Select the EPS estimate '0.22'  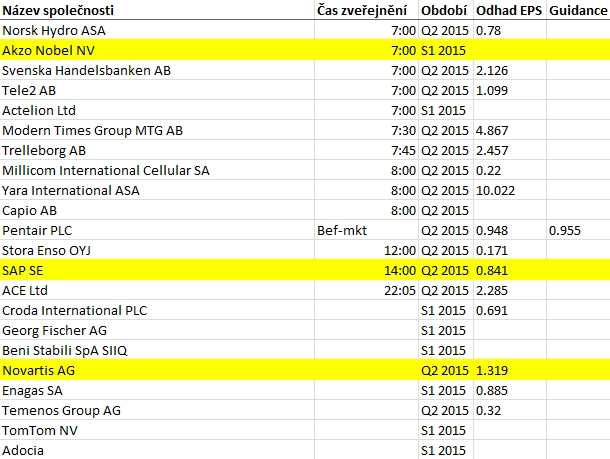click(x=510, y=170)
